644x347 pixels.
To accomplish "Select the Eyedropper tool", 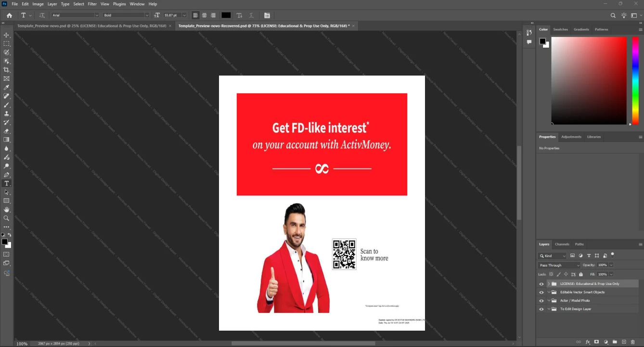I will tap(6, 88).
